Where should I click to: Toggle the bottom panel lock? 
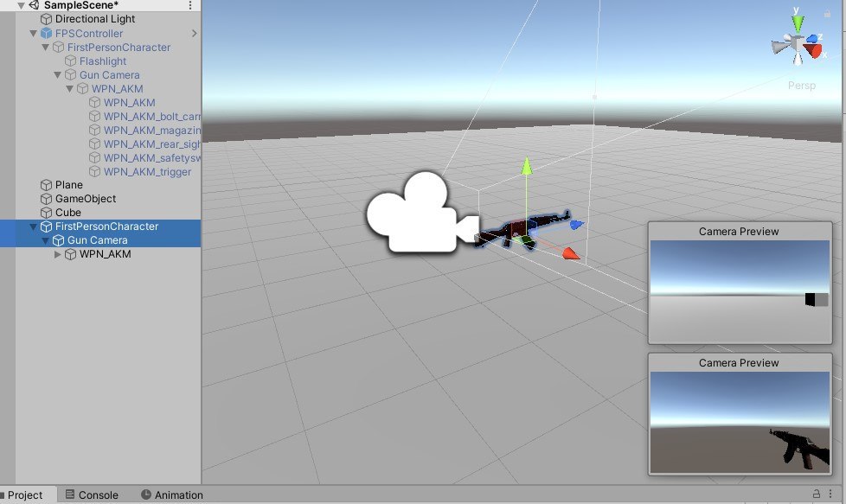817,494
